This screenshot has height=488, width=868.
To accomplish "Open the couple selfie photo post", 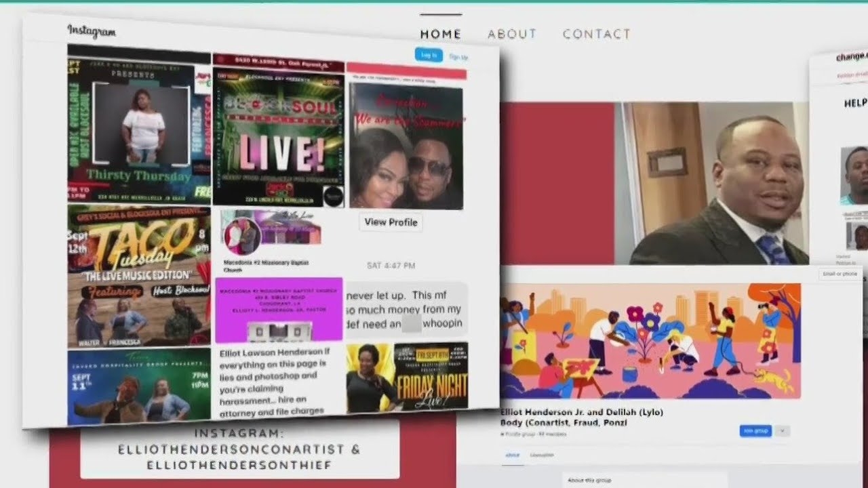I will coord(406,146).
